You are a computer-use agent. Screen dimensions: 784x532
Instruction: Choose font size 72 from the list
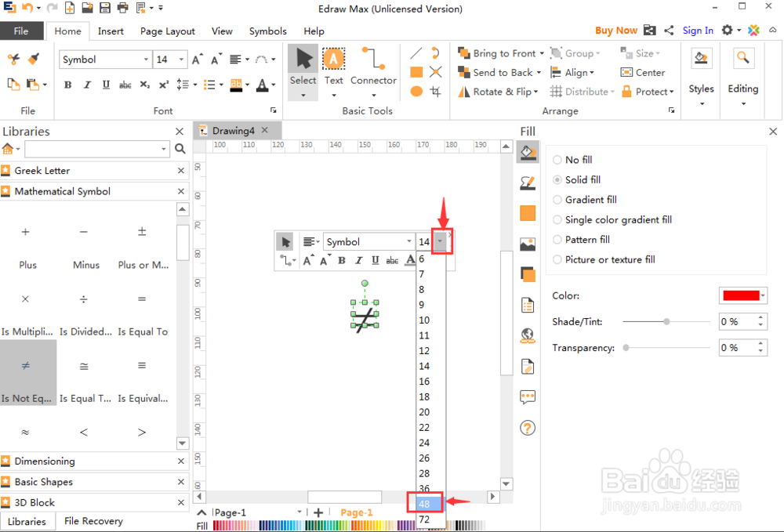click(x=425, y=519)
